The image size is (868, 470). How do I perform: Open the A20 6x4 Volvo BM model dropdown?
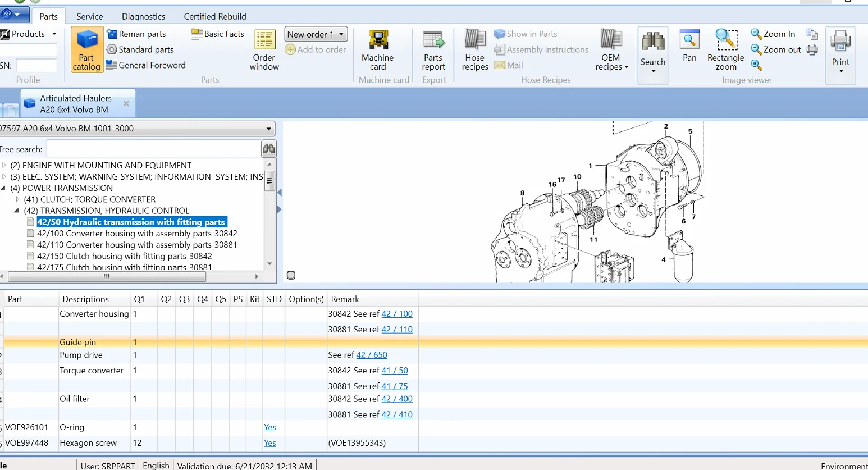pyautogui.click(x=269, y=129)
